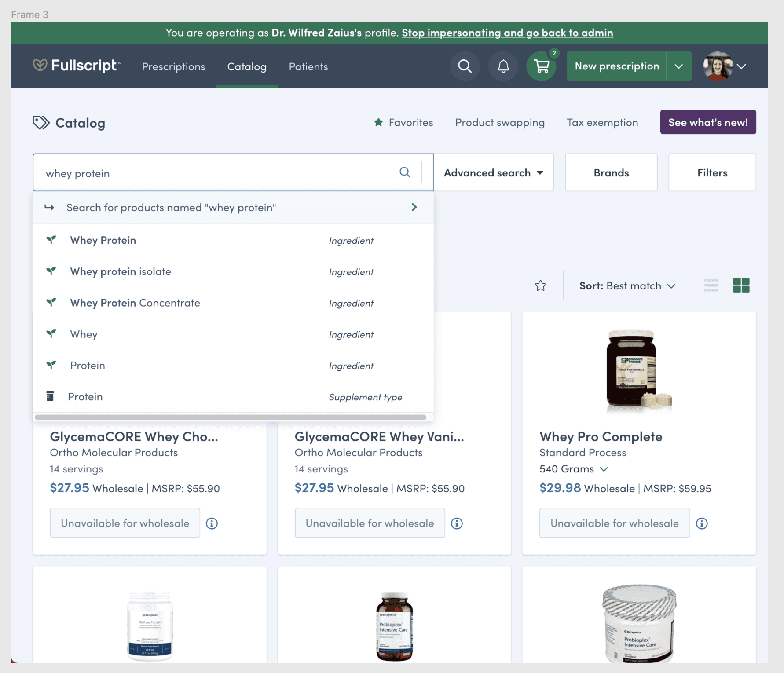Open Favorites link

tap(403, 122)
